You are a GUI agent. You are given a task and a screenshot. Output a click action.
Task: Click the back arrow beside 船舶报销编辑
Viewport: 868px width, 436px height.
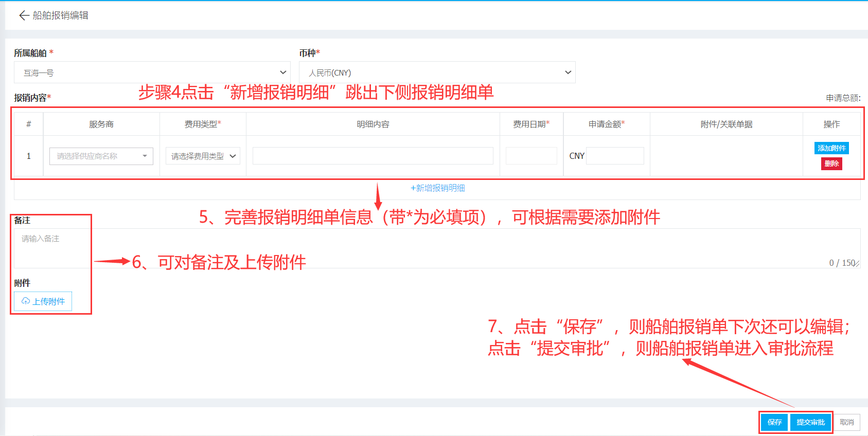24,15
